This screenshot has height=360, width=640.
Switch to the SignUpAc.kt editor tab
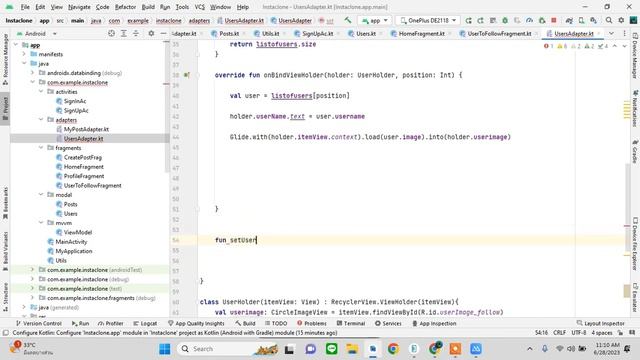318,33
